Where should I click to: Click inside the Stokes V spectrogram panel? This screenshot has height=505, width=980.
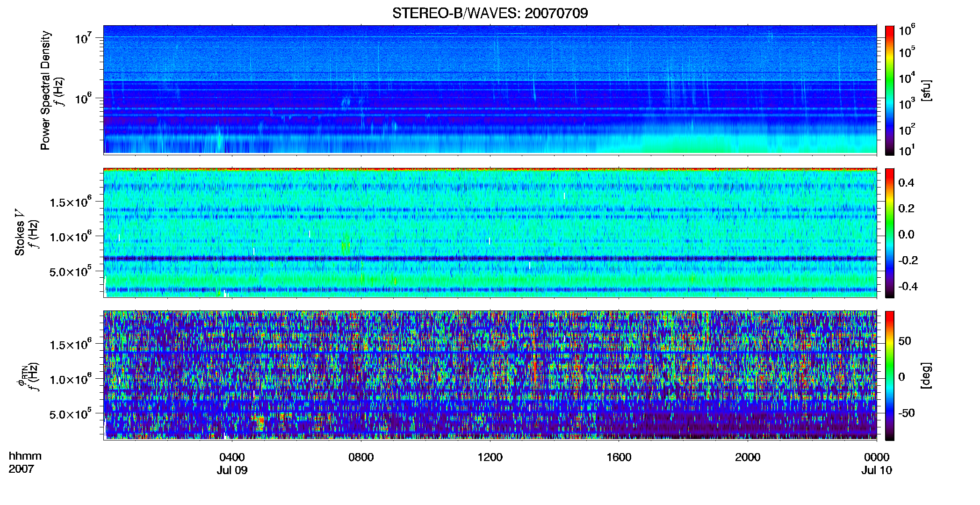pyautogui.click(x=490, y=232)
